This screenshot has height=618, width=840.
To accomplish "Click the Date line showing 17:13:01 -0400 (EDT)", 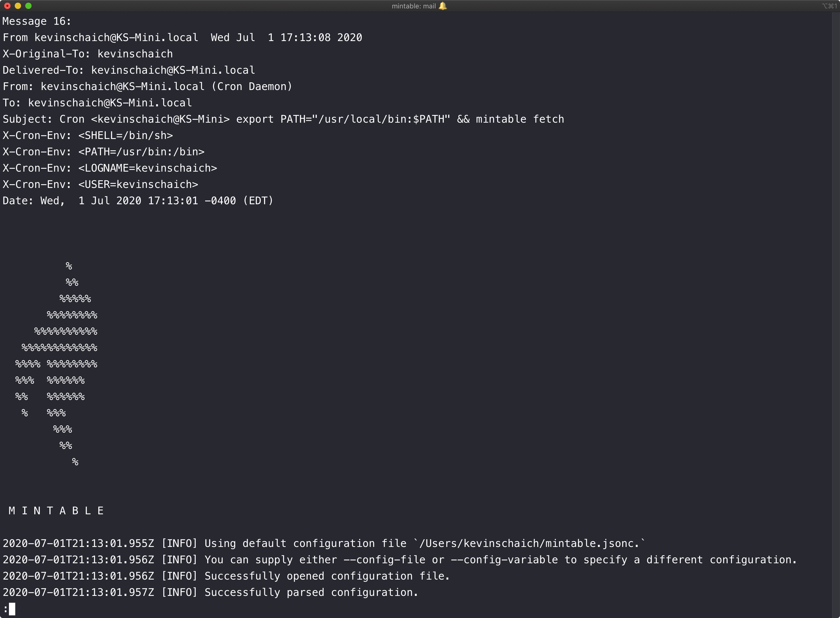I will pyautogui.click(x=138, y=201).
